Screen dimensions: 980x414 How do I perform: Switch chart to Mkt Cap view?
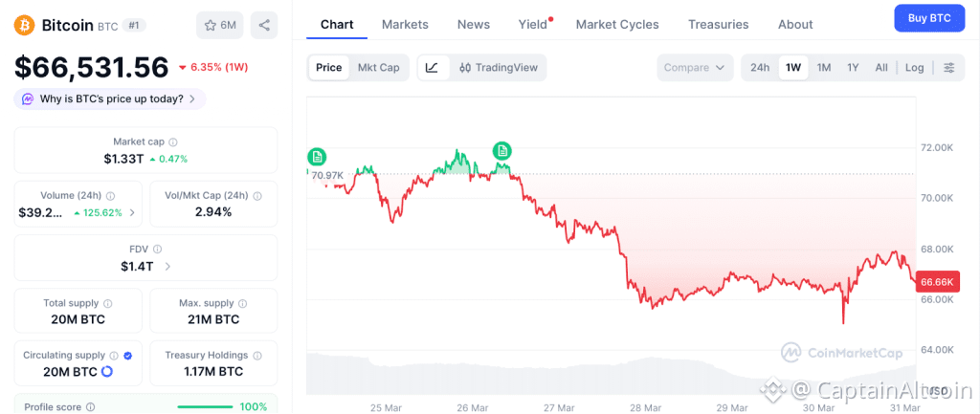click(378, 68)
